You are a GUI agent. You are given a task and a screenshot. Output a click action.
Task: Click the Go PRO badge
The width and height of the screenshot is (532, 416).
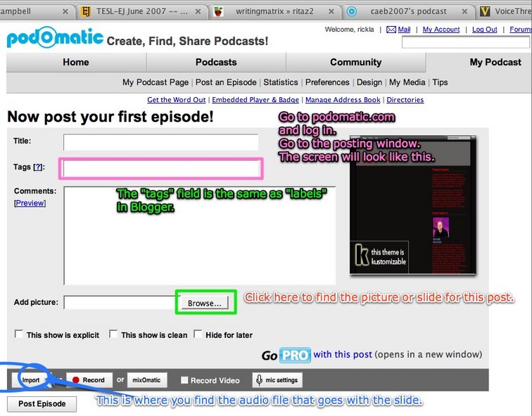click(x=295, y=355)
